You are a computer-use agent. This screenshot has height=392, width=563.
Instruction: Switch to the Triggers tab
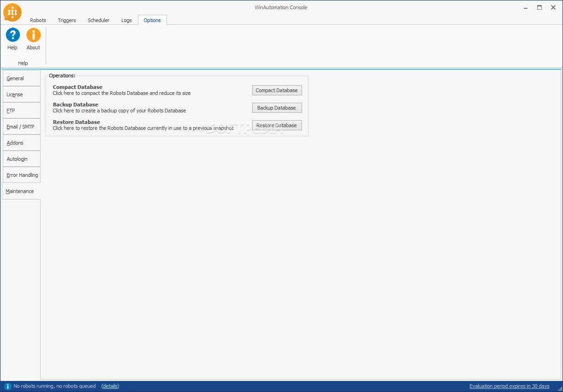tap(67, 20)
